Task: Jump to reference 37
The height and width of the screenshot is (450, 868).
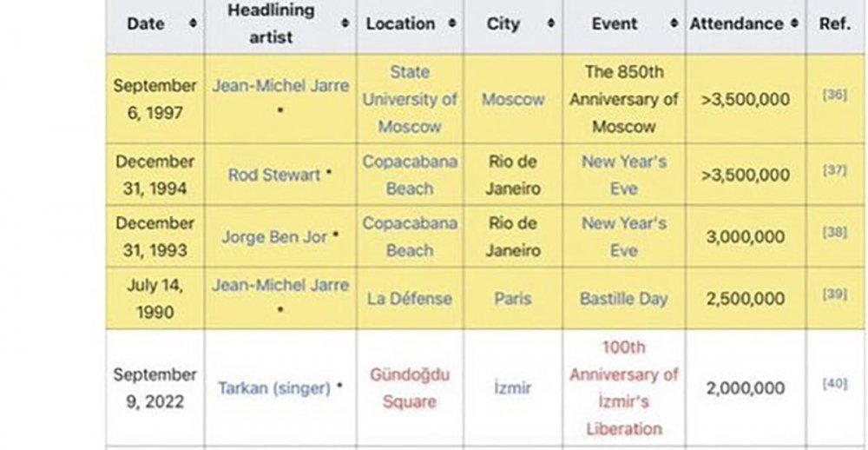Action: click(834, 169)
